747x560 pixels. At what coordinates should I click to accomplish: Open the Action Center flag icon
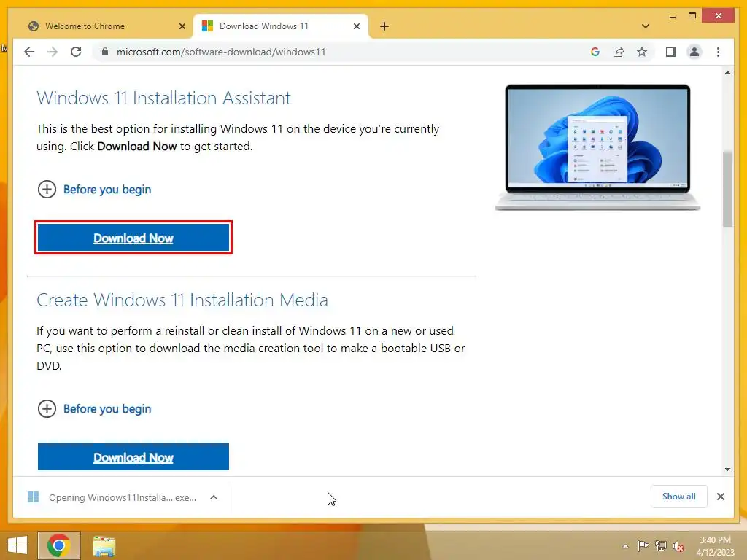click(643, 546)
